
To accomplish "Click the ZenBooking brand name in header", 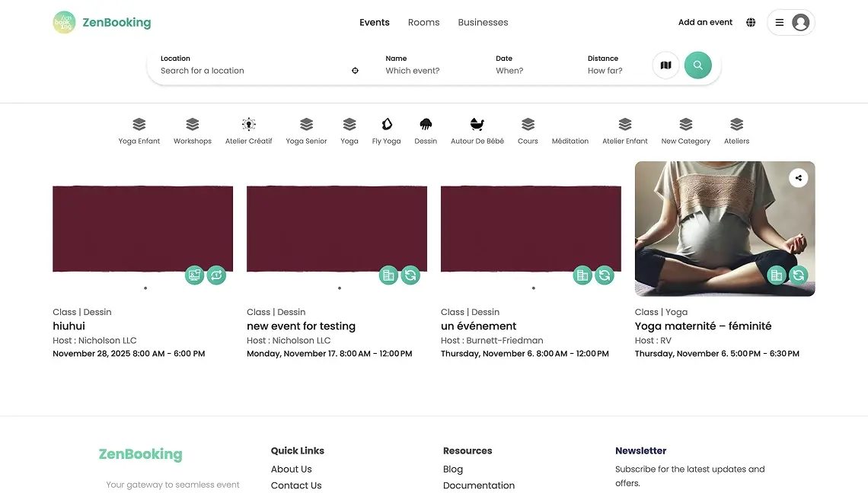I will (x=116, y=23).
